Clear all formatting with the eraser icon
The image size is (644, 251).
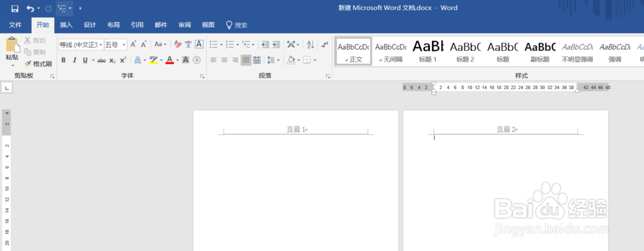(x=178, y=44)
